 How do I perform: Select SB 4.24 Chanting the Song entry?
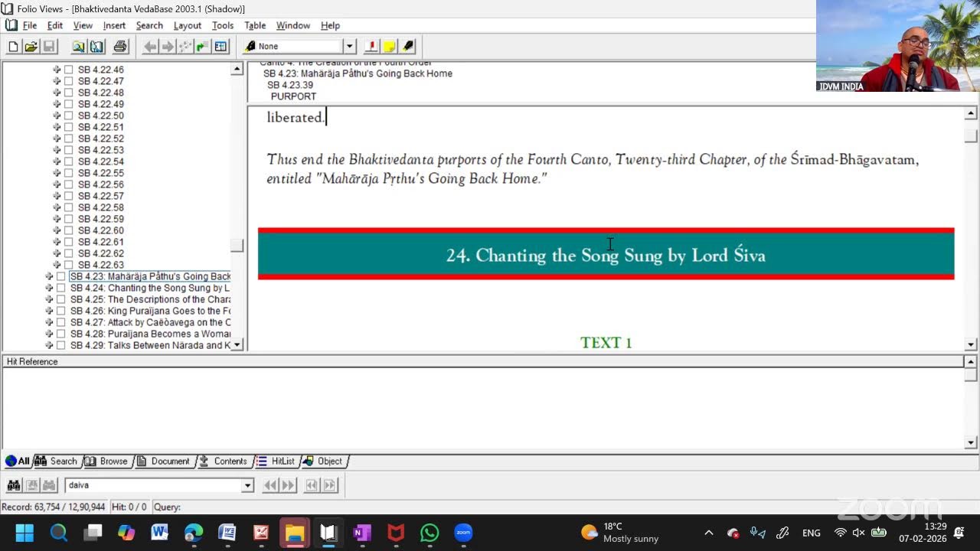coord(150,288)
